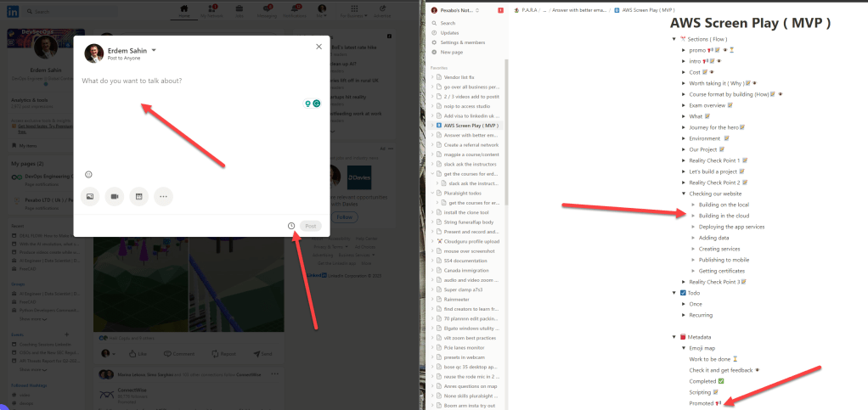
Task: Send the LinkedIn feed post
Action: tap(262, 354)
